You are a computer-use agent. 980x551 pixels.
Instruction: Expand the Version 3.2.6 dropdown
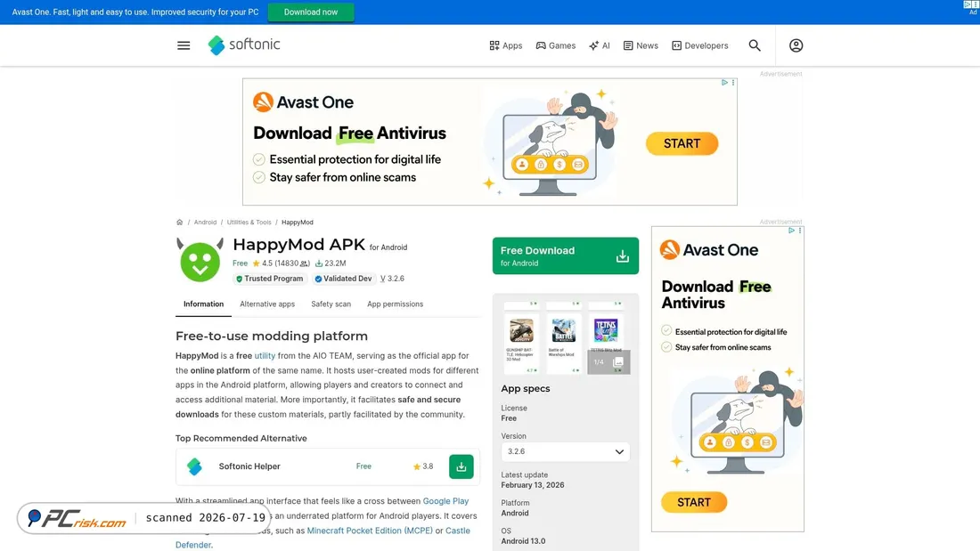[x=566, y=451]
